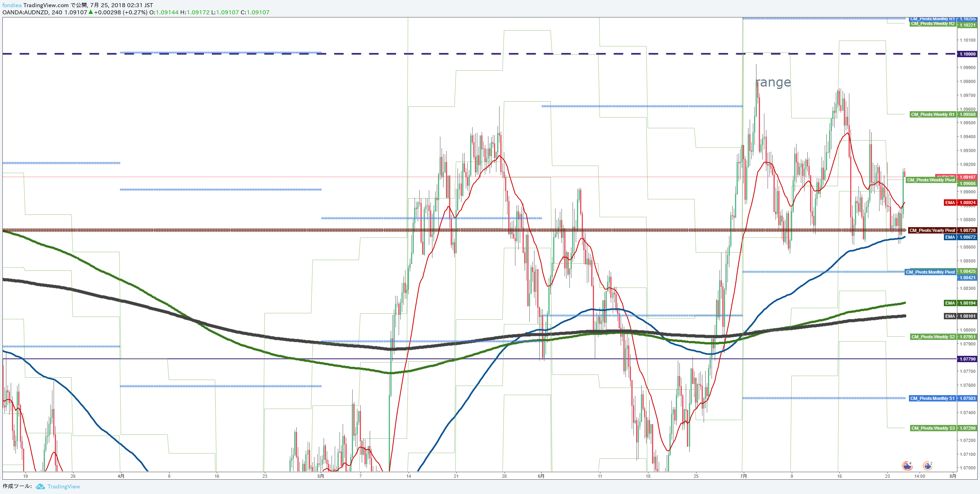980x494 pixels.
Task: Click the price change +0.00298 (+0.27%) text
Action: [121, 12]
